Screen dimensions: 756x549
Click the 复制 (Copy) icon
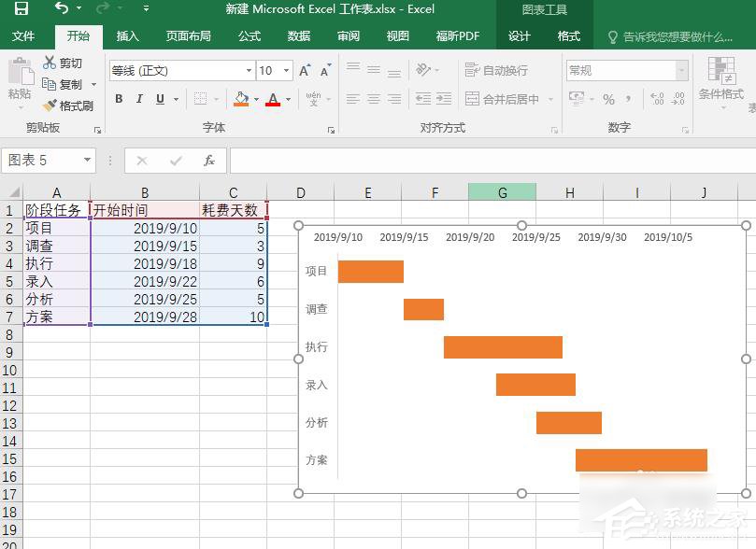click(51, 84)
